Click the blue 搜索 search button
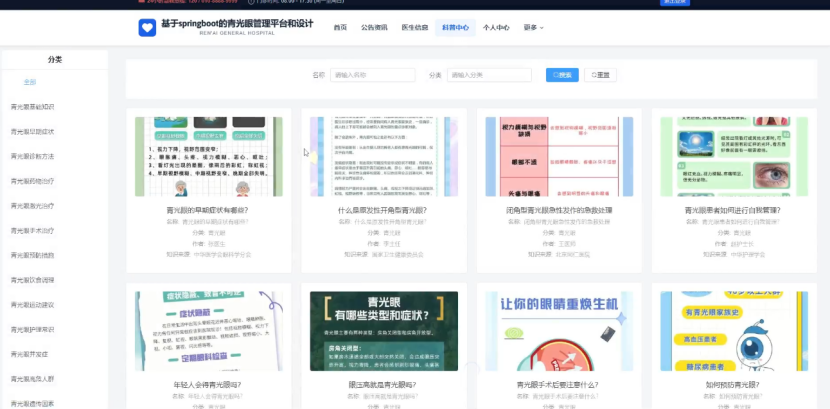 coord(562,75)
